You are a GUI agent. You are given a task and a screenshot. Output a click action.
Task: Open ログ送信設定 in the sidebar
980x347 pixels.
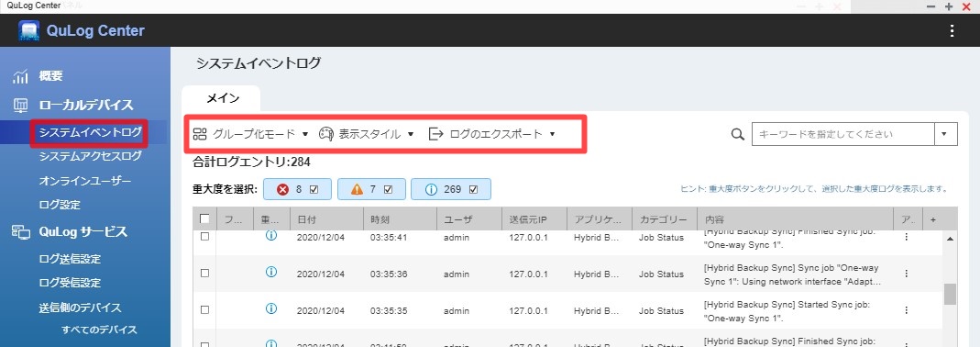[70, 259]
